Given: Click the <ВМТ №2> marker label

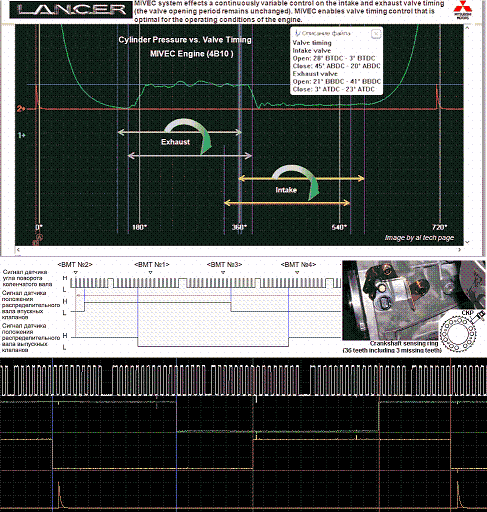Looking at the screenshot, I should 75,265.
